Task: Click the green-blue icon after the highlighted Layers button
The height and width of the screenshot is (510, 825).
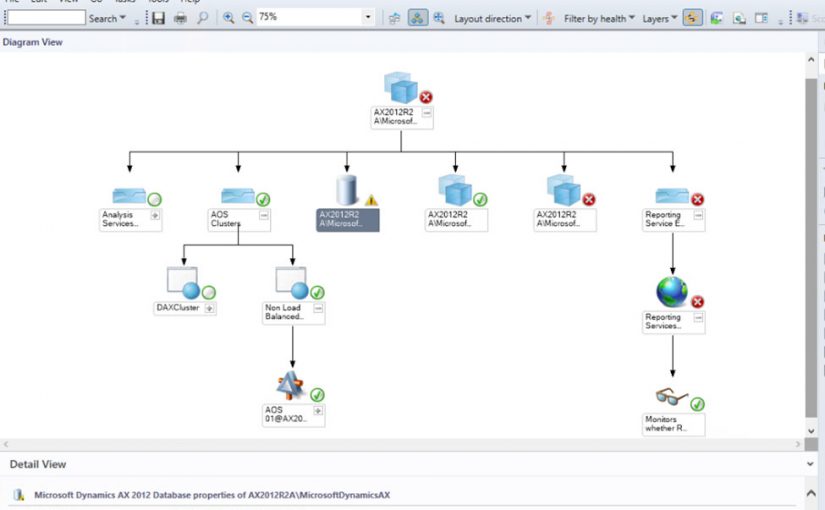Action: click(716, 18)
